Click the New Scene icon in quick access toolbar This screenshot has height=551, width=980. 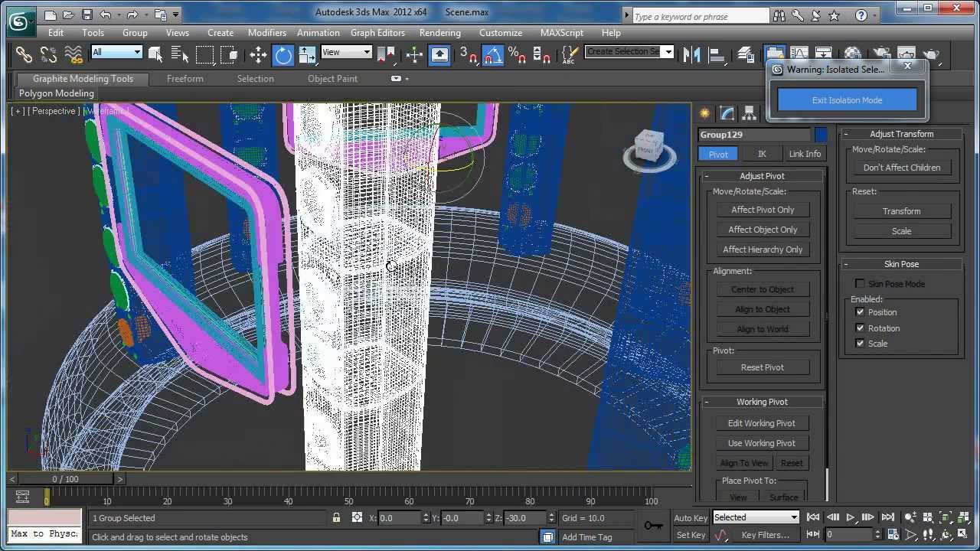pyautogui.click(x=50, y=15)
